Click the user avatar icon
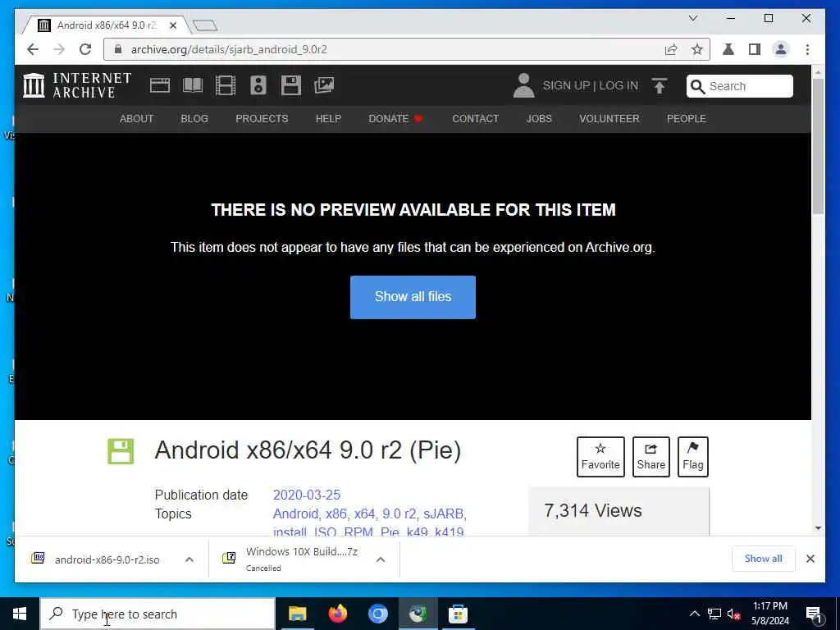840x630 pixels. [x=523, y=85]
